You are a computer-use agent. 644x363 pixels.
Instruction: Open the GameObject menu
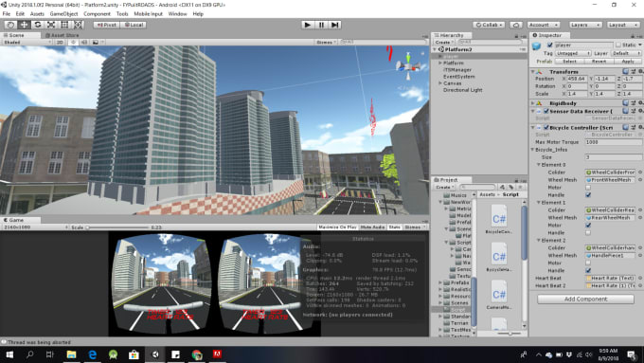coord(63,13)
